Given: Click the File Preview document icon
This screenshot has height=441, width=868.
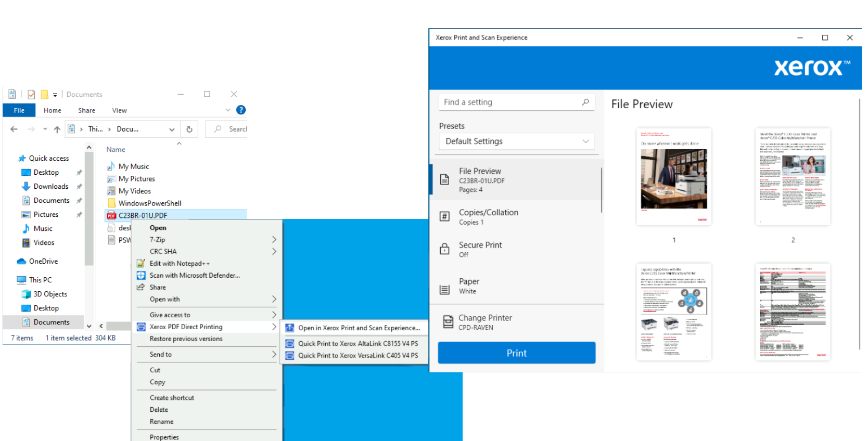Looking at the screenshot, I should pos(444,179).
